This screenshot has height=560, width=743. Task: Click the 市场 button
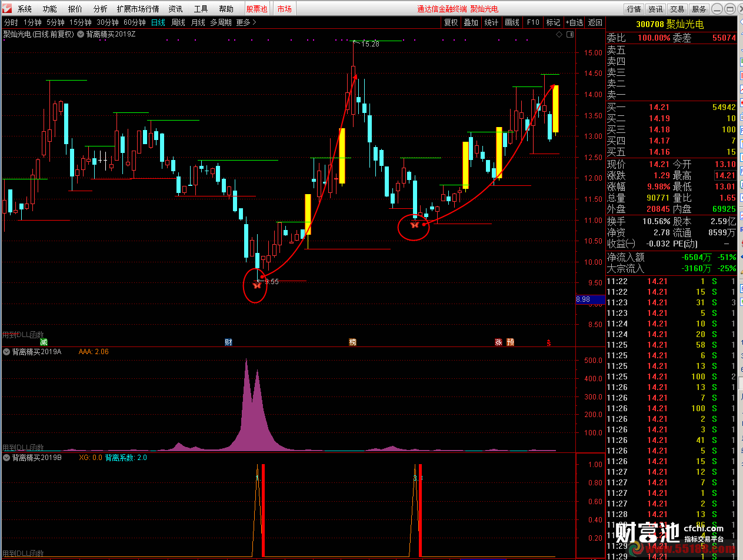click(284, 9)
